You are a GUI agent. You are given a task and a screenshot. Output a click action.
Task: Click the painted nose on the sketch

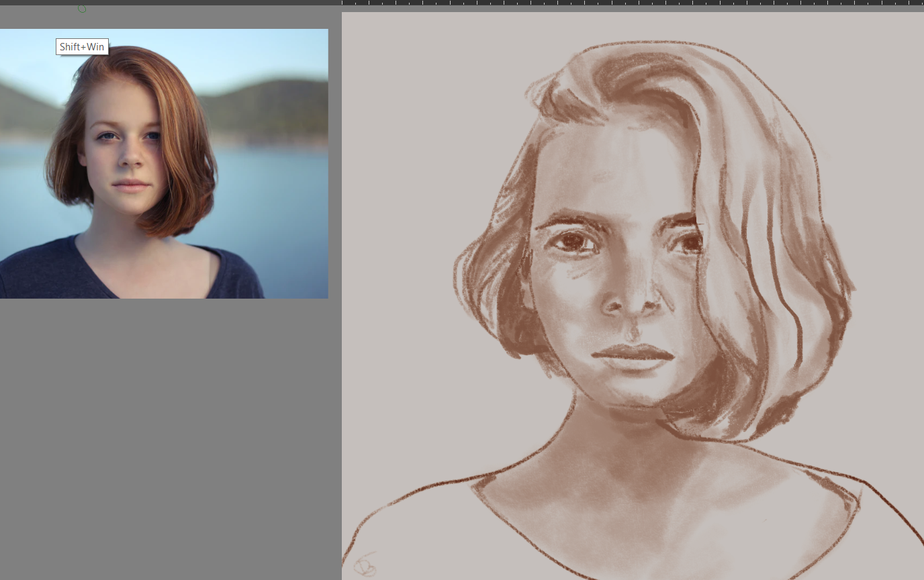coord(631,300)
